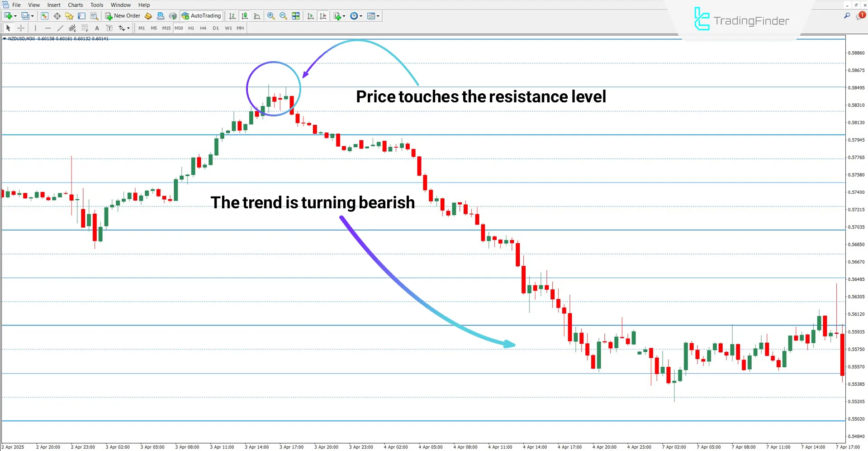Switch to line chart mode
868x451 pixels.
[x=257, y=16]
